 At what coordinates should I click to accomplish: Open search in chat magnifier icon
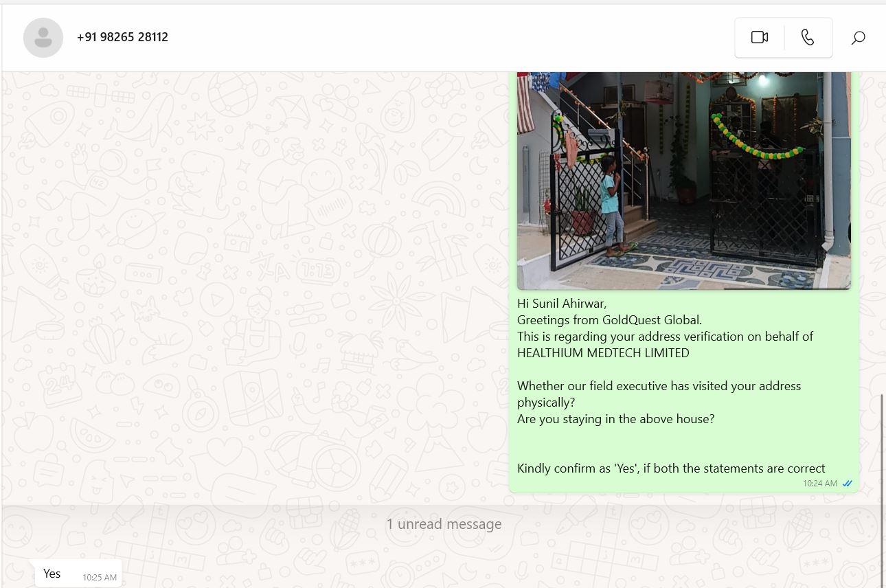tap(858, 38)
